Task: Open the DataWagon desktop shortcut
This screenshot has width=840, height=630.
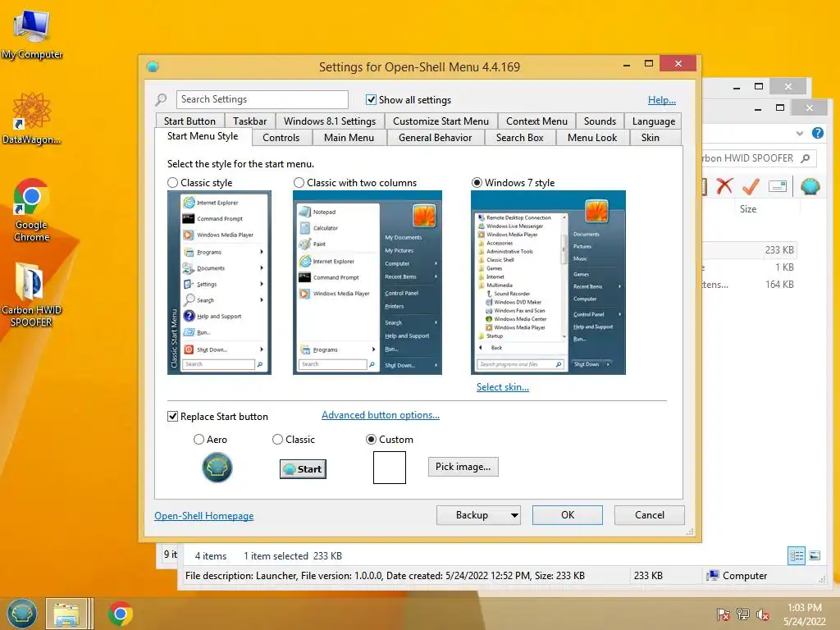Action: tap(31, 118)
